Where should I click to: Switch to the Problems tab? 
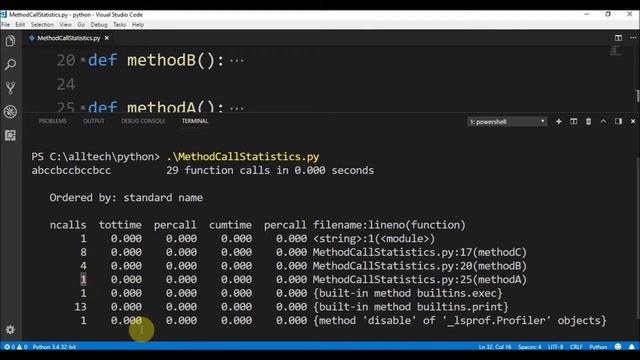[x=53, y=121]
